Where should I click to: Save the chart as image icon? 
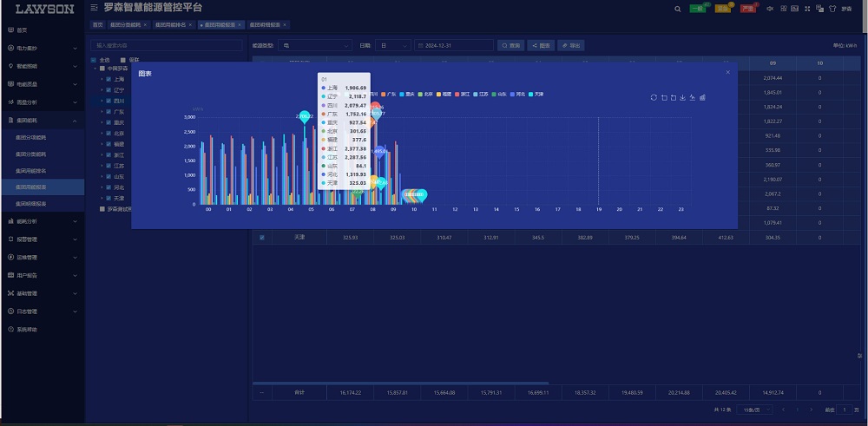click(682, 97)
